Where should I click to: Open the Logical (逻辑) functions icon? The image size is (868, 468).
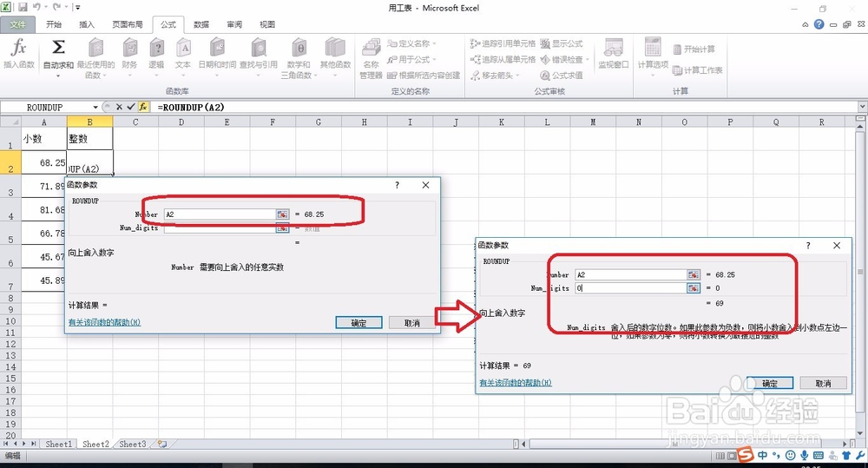point(156,48)
